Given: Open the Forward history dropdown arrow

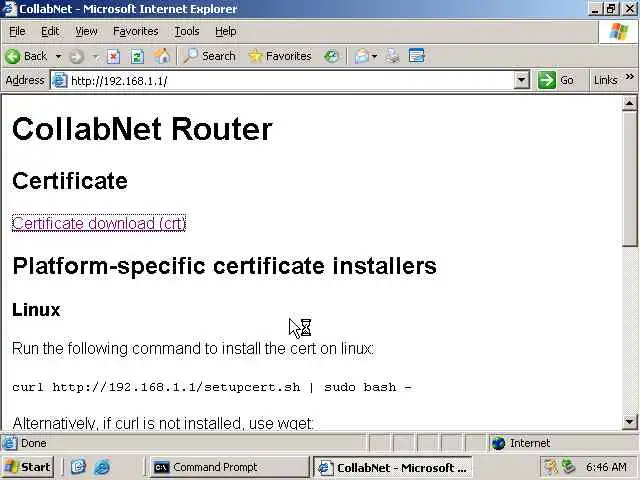Looking at the screenshot, I should point(96,56).
